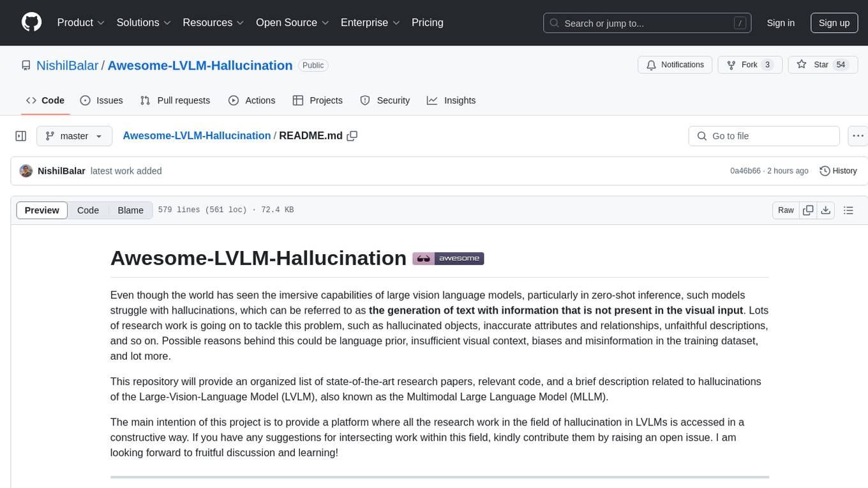Open the NishilBalar owner profile link
Viewport: 868px width, 488px height.
68,65
